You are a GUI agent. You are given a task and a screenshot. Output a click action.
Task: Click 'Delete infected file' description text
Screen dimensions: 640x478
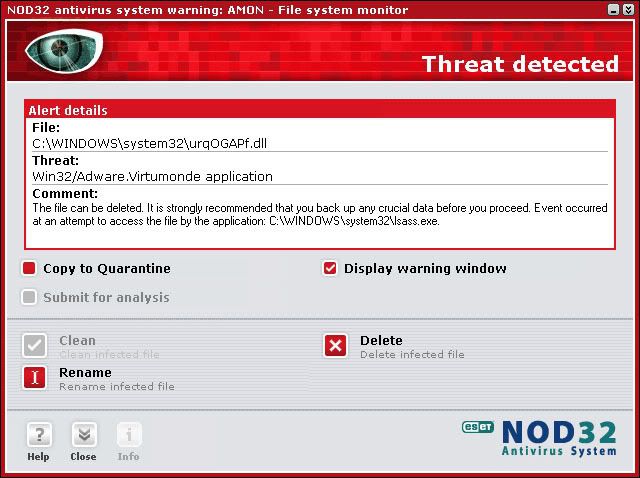[x=412, y=354]
